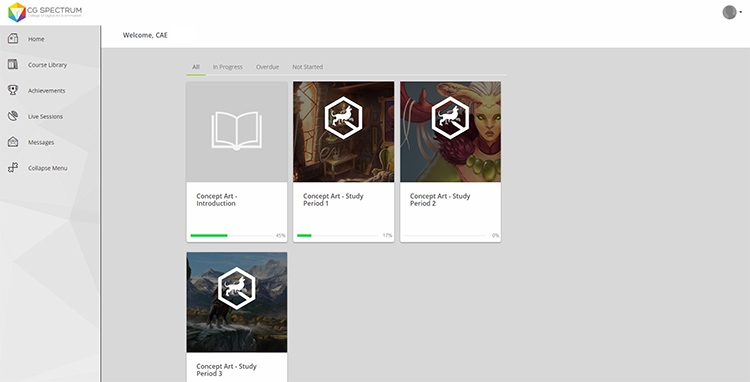
Task: Click the Welcome, CAE heading
Action: point(145,35)
